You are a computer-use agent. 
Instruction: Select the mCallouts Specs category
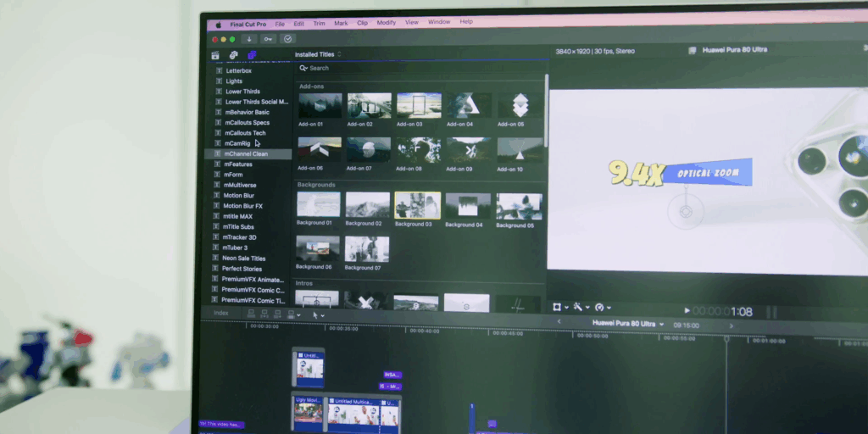tap(248, 123)
